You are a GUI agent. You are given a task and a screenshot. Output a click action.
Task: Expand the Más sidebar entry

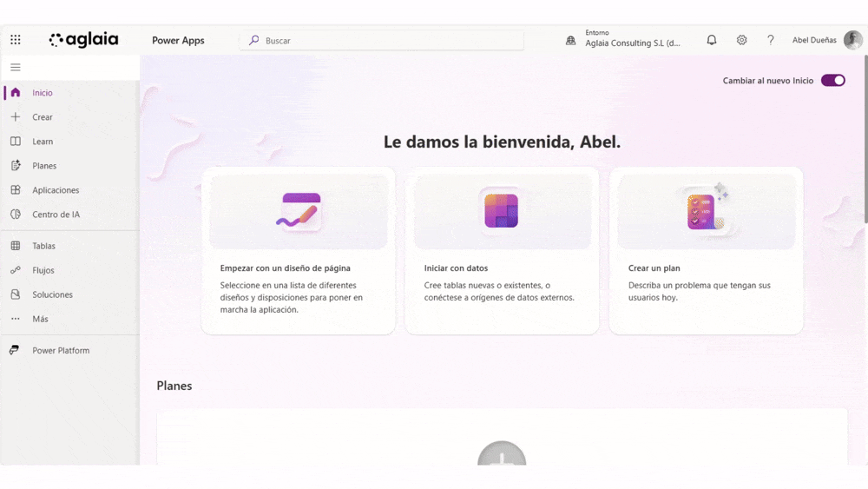tap(69, 319)
